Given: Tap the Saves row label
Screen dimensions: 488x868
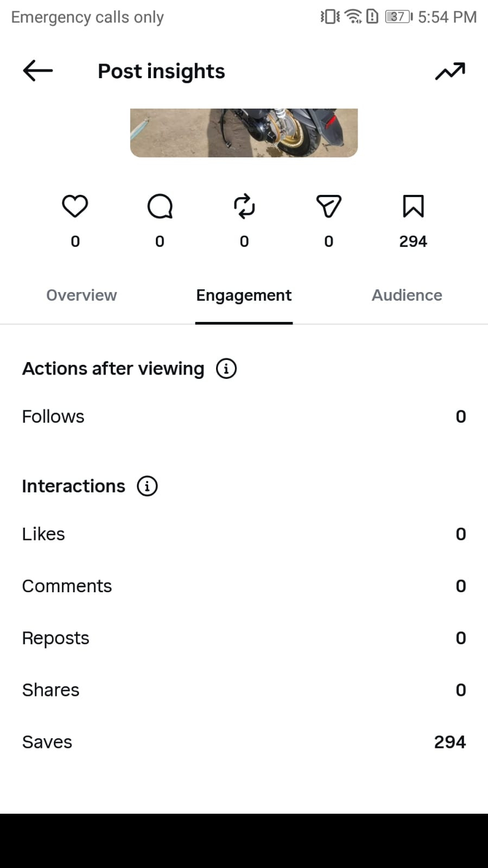Looking at the screenshot, I should pyautogui.click(x=47, y=742).
